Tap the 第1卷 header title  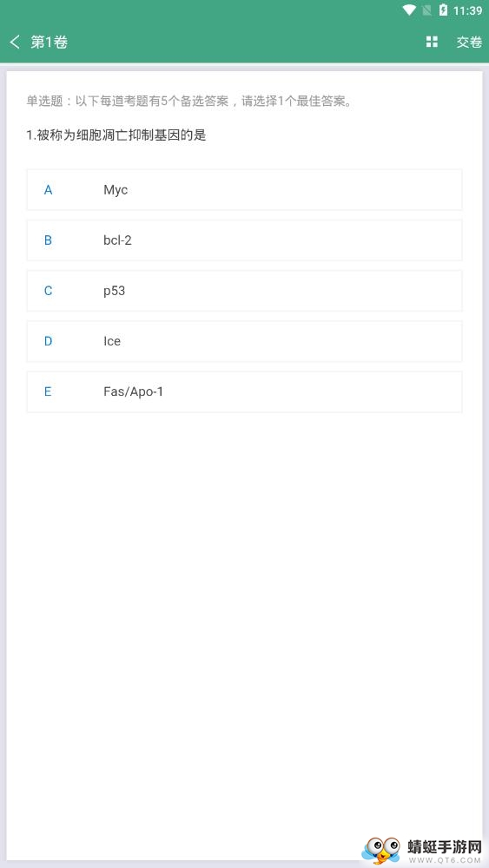coord(49,42)
